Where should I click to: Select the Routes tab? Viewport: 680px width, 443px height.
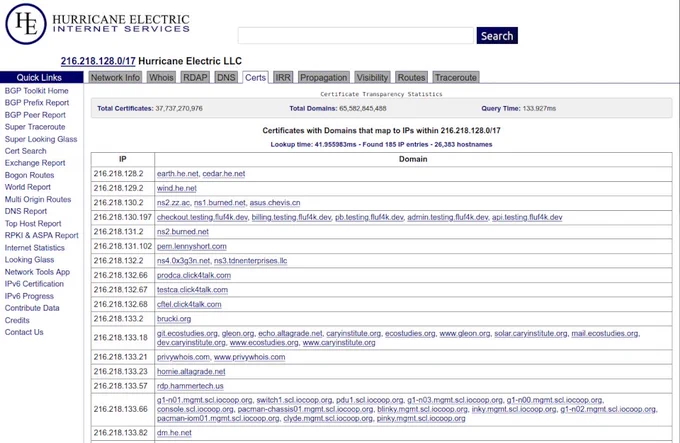pos(412,78)
